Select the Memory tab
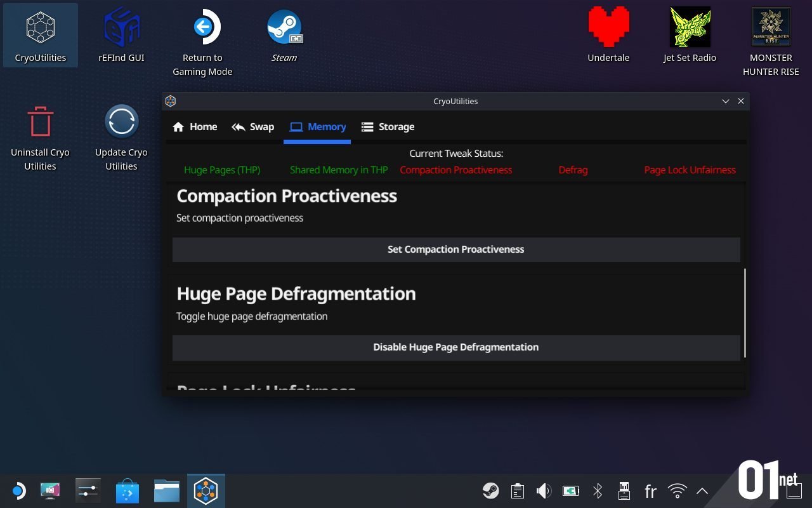Image resolution: width=812 pixels, height=508 pixels. coord(317,127)
